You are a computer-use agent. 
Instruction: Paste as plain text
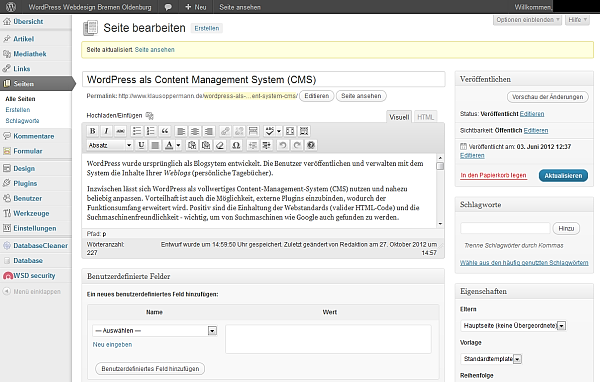[x=192, y=145]
